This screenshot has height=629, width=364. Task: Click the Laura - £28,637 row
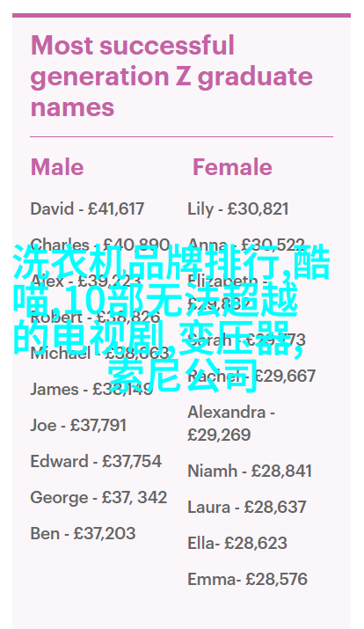pyautogui.click(x=247, y=507)
